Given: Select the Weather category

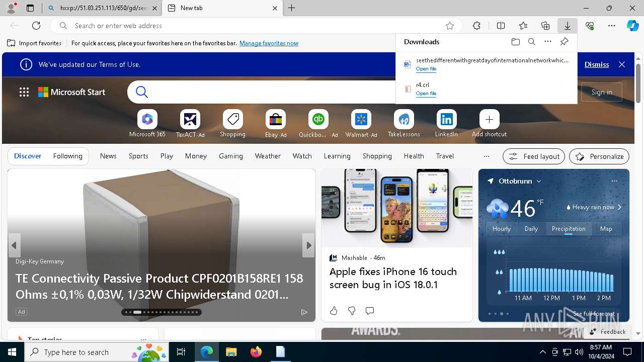Looking at the screenshot, I should [x=268, y=156].
